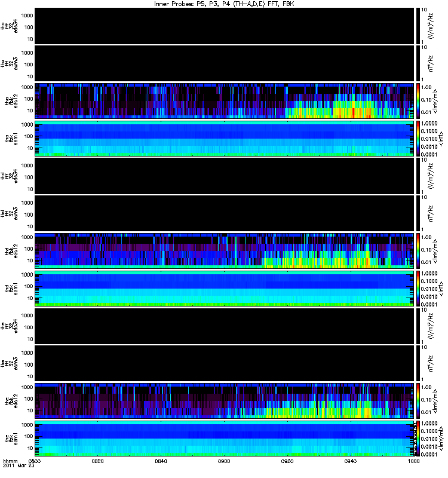Select the empty thd fff 32 scm3 panel

click(225, 213)
